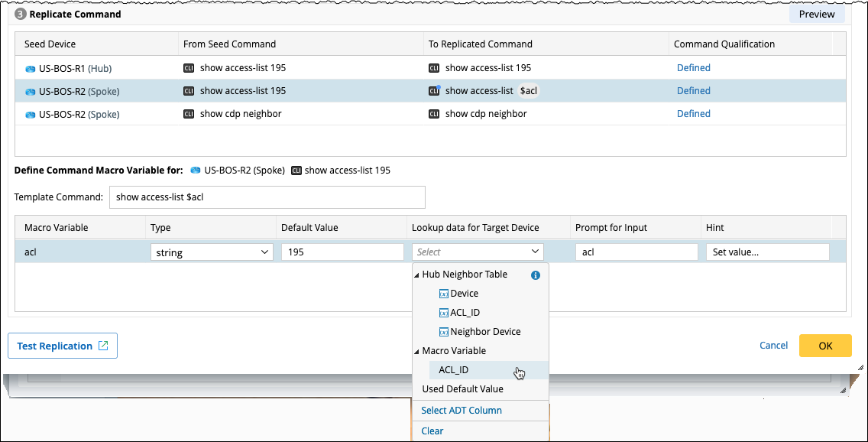The height and width of the screenshot is (442, 868).
Task: Open the Lookup data Select dropdown
Action: tap(478, 252)
